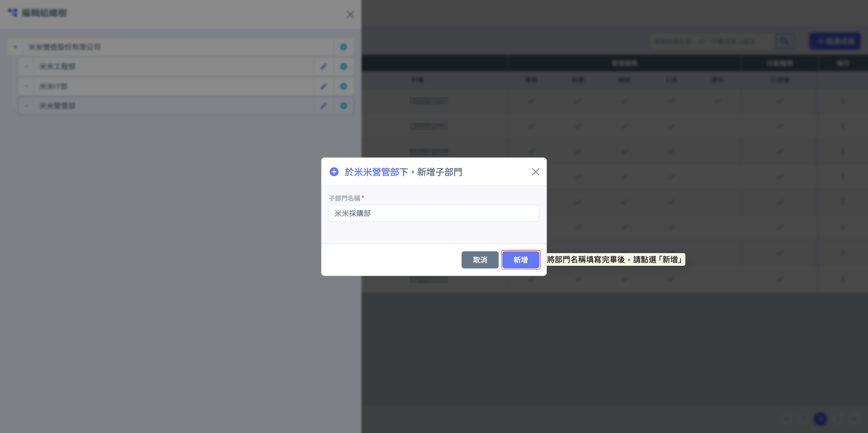
Task: Click the search box above the table
Action: (x=712, y=41)
